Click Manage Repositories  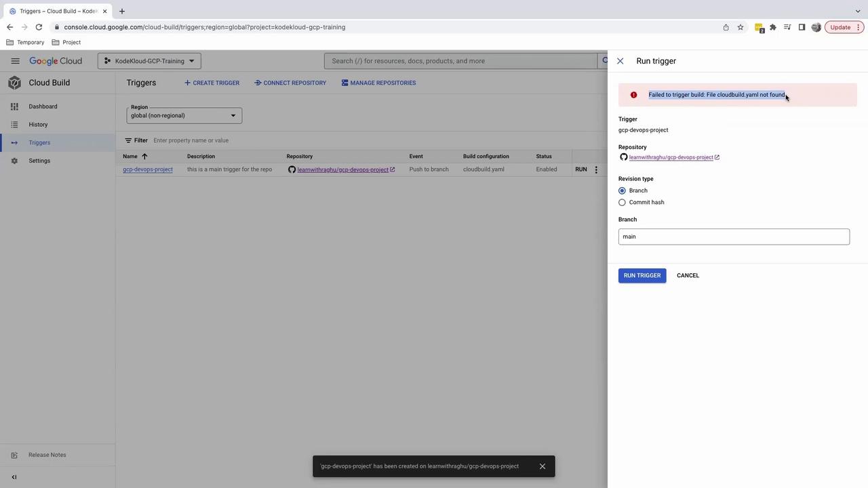coord(378,83)
